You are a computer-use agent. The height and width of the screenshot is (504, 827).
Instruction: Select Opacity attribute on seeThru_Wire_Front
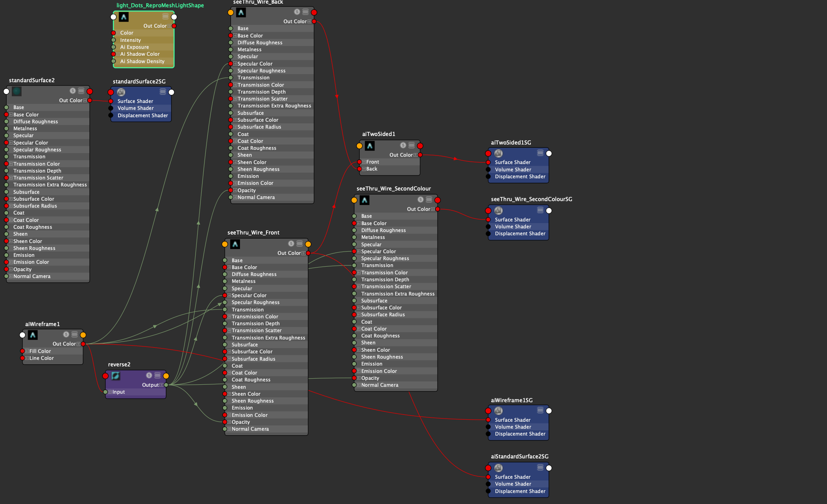click(x=241, y=422)
